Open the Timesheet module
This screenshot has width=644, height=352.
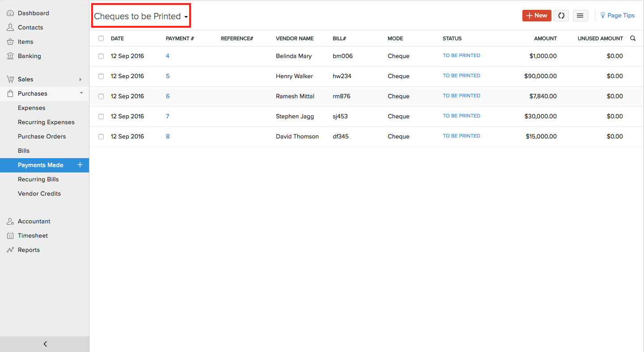tap(33, 235)
